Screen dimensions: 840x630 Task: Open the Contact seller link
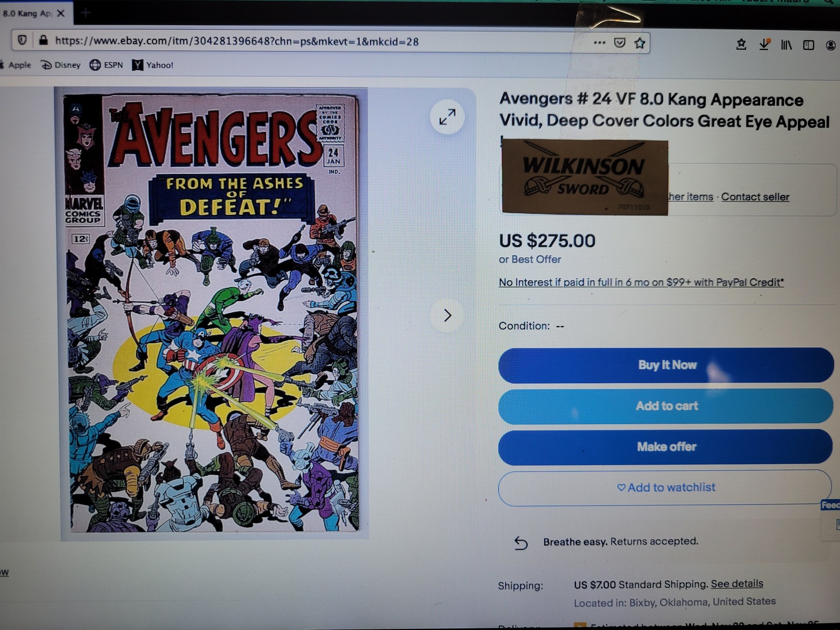pos(755,197)
